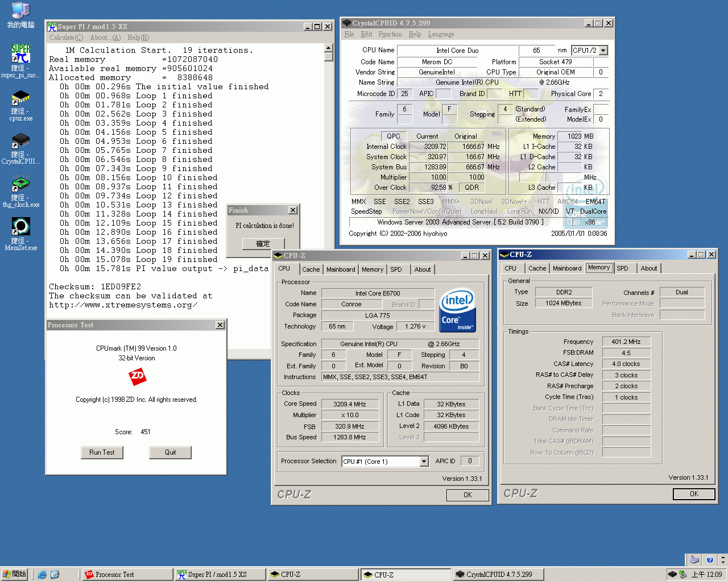
Task: Click the Score value 451 in Processor Test
Action: pos(146,432)
